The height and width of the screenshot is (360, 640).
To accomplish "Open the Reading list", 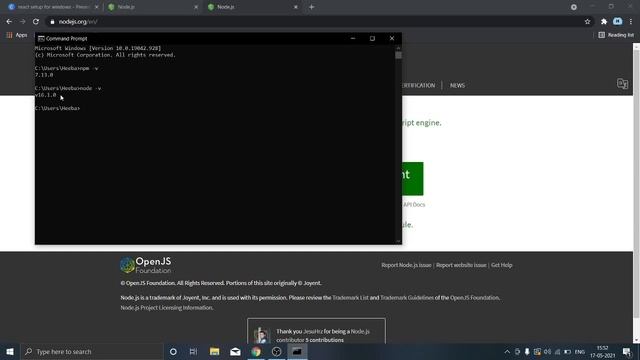I will 616,35.
